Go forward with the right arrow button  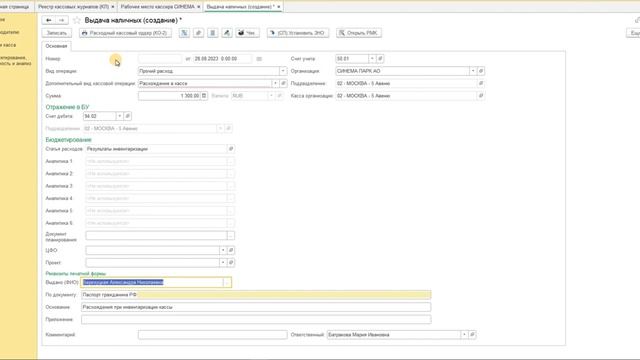coord(62,20)
